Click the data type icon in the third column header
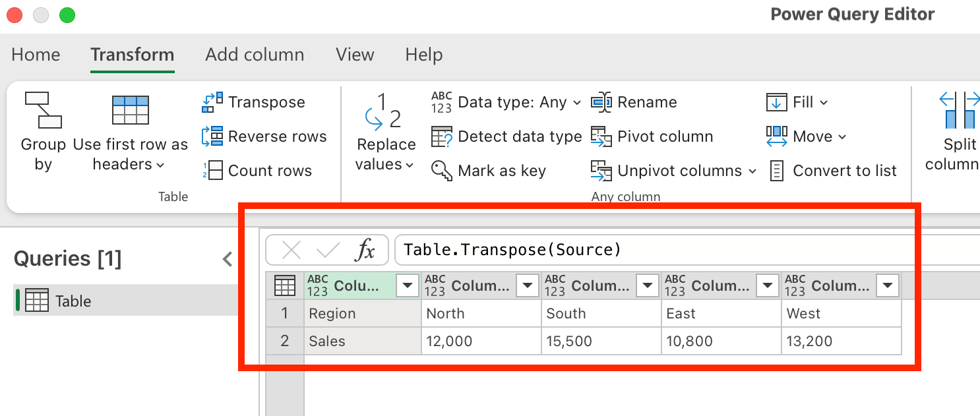The image size is (980, 416). [x=555, y=285]
